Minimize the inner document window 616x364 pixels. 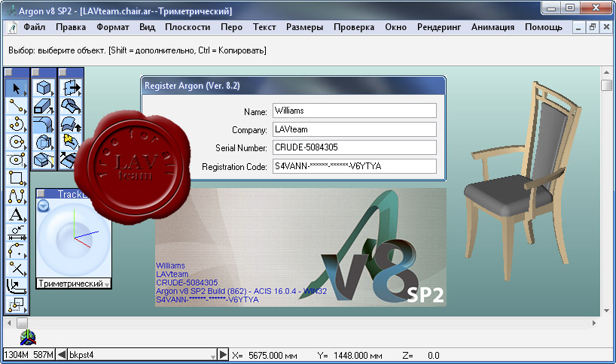(x=578, y=27)
